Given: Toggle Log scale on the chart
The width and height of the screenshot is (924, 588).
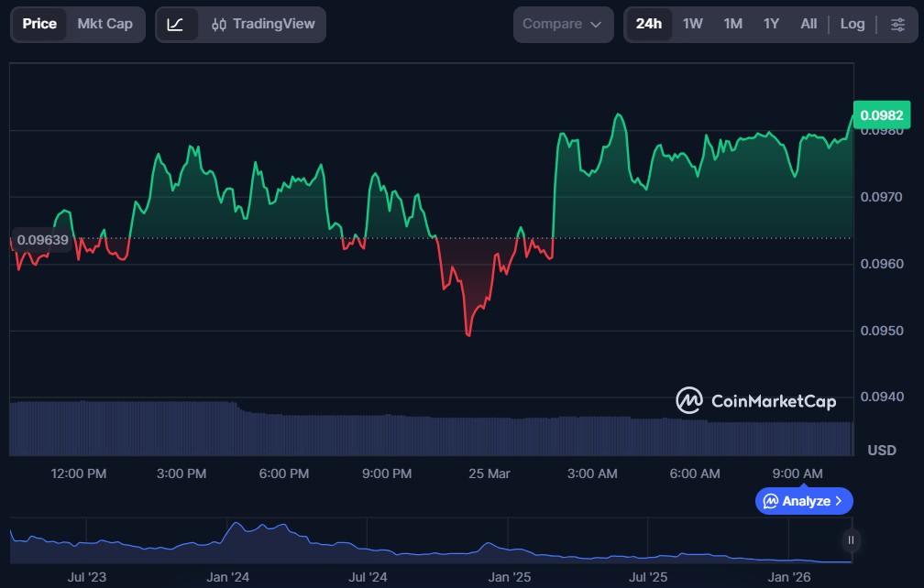Looking at the screenshot, I should click(x=852, y=25).
